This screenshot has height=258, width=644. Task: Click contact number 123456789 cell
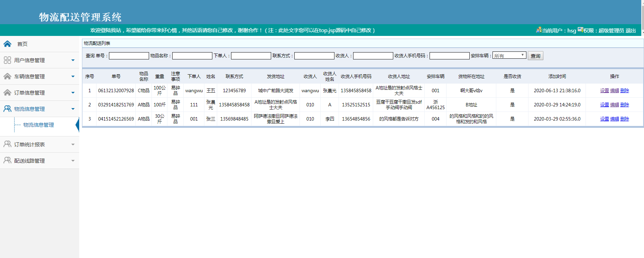tap(234, 90)
